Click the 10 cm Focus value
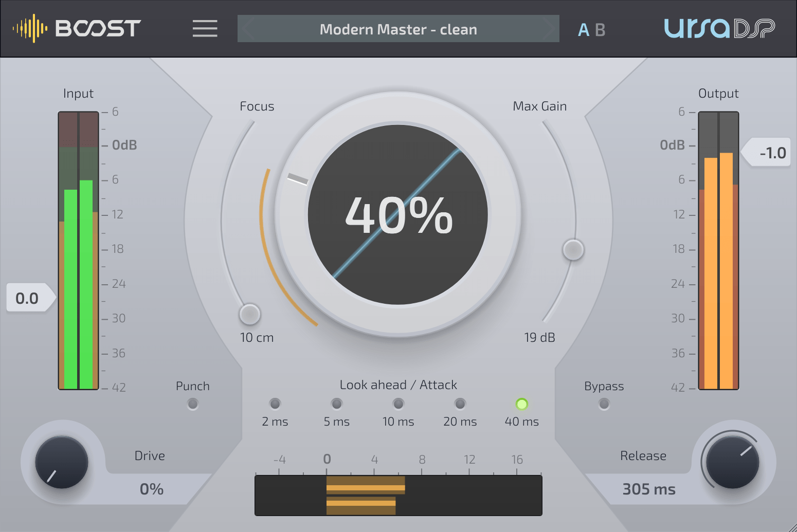Image resolution: width=797 pixels, height=532 pixels. click(x=257, y=338)
